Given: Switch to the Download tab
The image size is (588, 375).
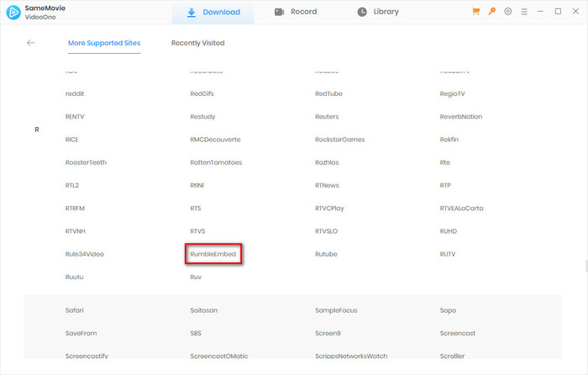Looking at the screenshot, I should pyautogui.click(x=213, y=12).
